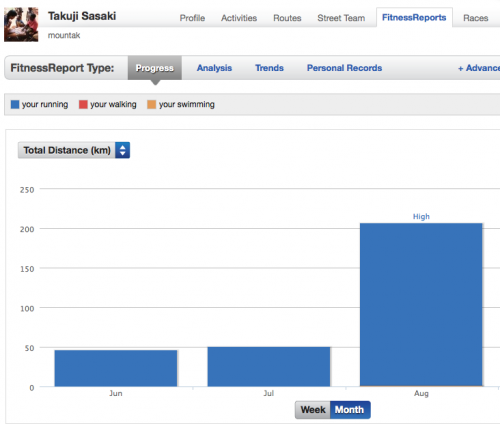Click the red walking legend swatch

point(83,104)
